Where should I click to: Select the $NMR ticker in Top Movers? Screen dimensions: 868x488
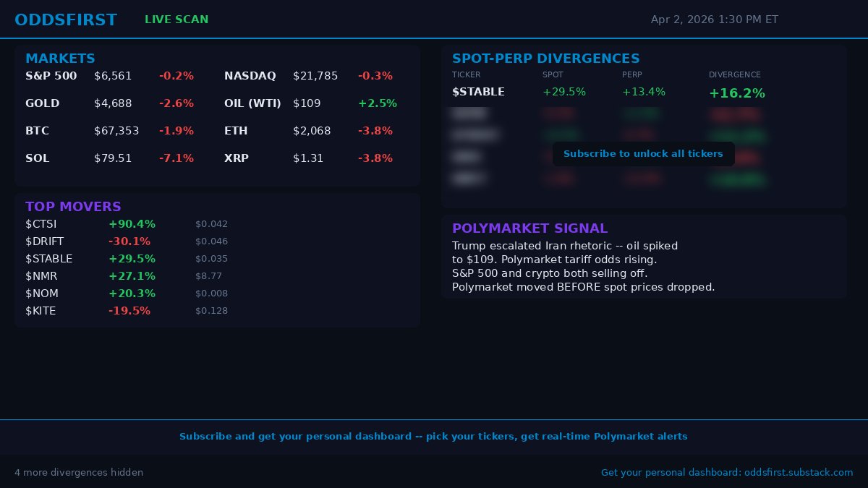click(x=41, y=276)
